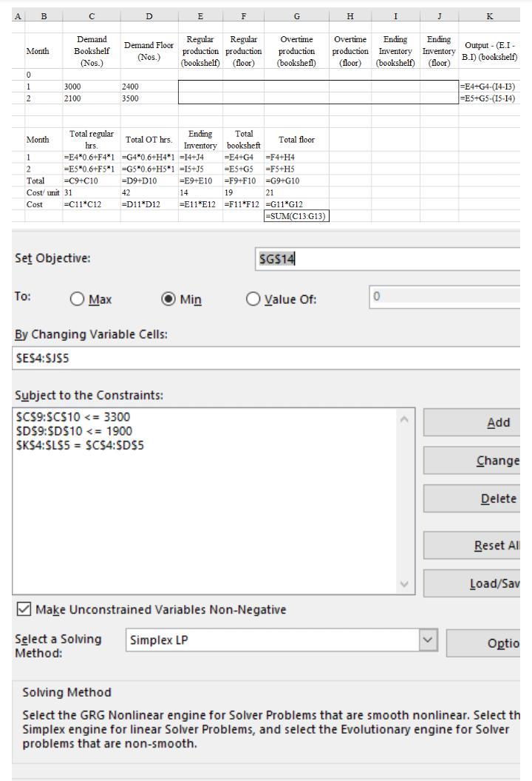Click constraints list scroll up arrow
Viewport: 532px width, 781px height.
pos(404,419)
